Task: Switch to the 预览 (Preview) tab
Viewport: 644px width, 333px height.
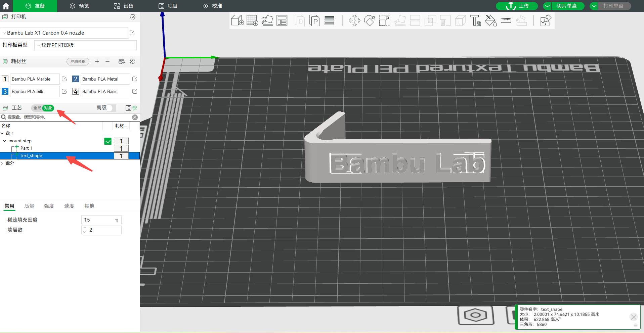Action: pos(79,6)
